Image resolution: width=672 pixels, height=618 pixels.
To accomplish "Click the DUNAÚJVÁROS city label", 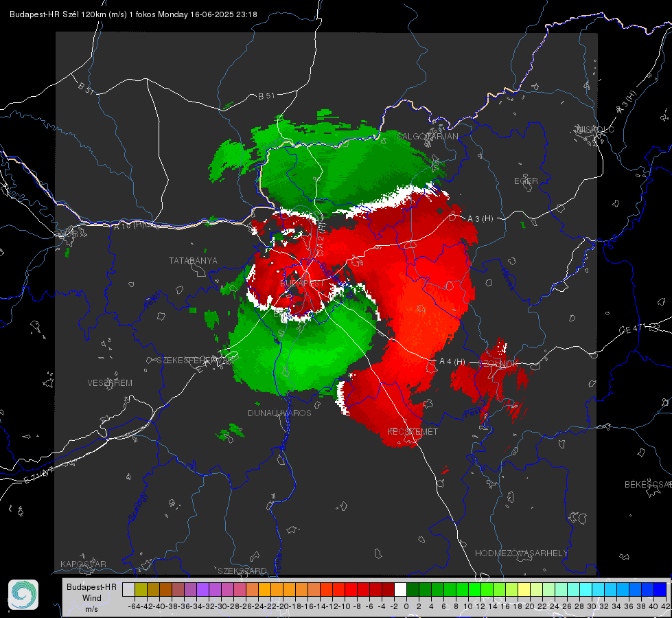I will pyautogui.click(x=279, y=413).
